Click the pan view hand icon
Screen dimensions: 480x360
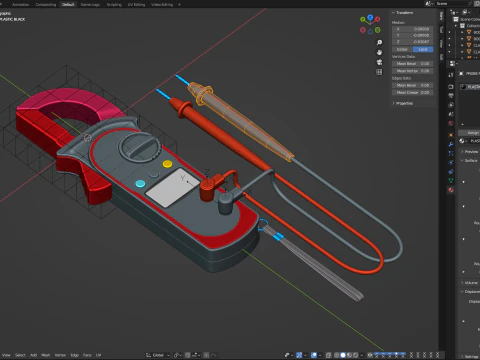[379, 52]
